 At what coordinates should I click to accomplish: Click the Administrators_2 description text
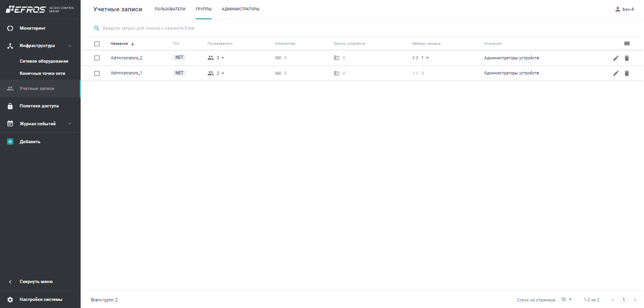[512, 58]
